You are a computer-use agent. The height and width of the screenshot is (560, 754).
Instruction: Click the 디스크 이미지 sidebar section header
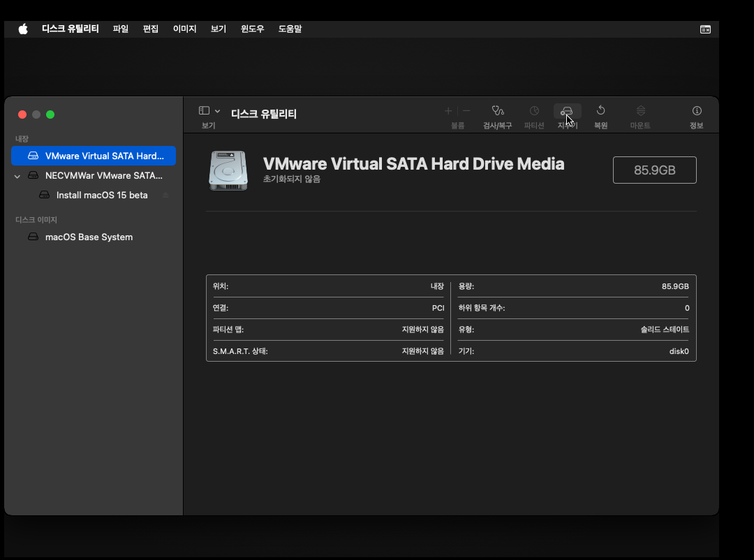click(36, 219)
